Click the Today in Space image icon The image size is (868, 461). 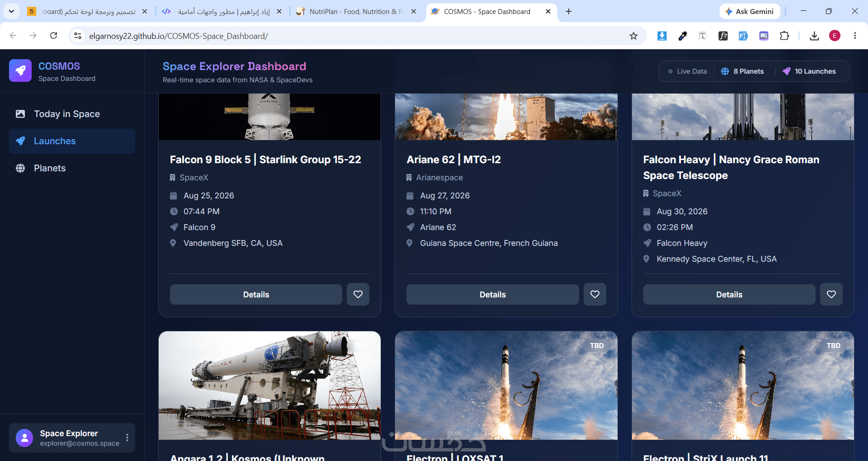click(x=20, y=114)
